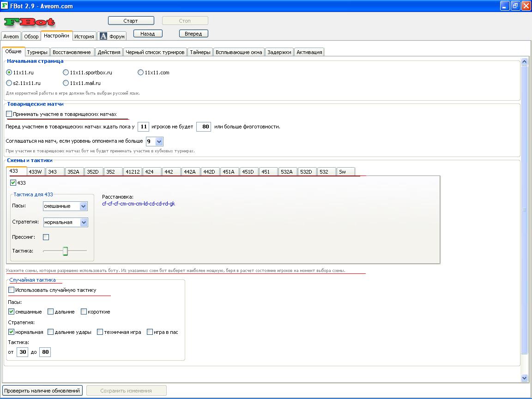Click the FBot title bar app icon
The width and height of the screenshot is (532, 399).
coord(5,6)
